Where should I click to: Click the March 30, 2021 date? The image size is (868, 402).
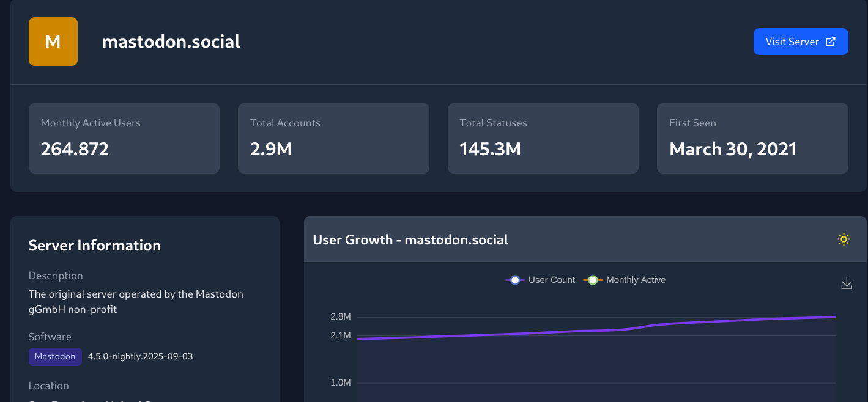click(x=733, y=149)
